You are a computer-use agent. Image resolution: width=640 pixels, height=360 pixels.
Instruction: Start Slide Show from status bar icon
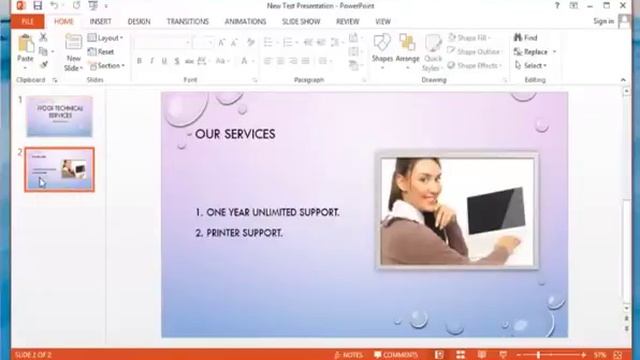coord(503,355)
